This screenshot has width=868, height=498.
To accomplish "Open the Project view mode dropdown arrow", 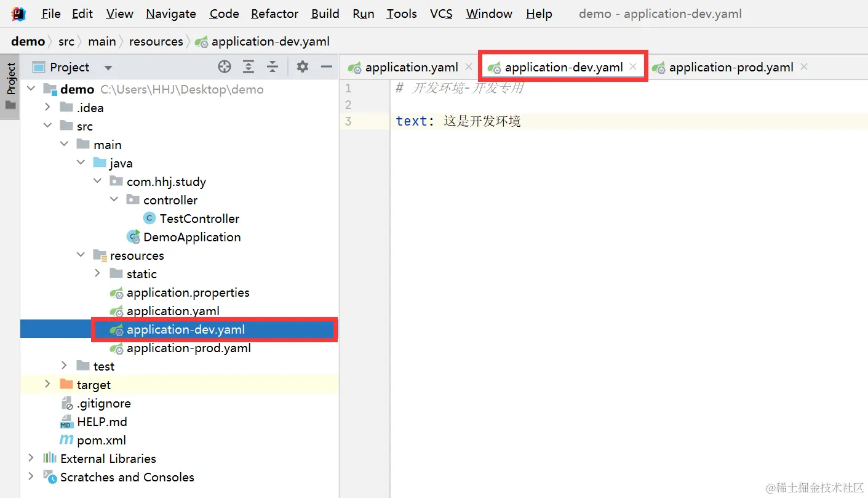I will (x=108, y=68).
